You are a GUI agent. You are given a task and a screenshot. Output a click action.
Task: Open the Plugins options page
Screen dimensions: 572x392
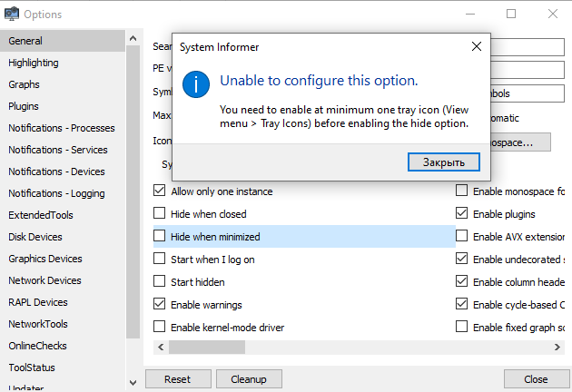point(63,106)
